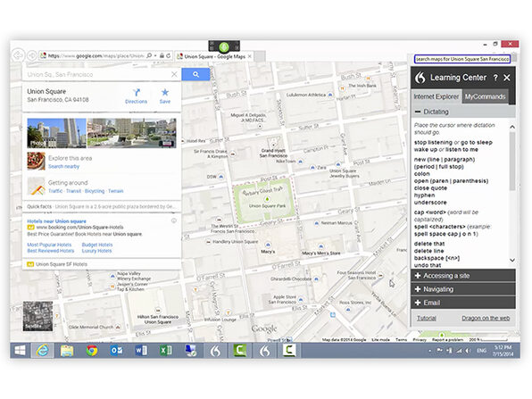Click the Best Reviewed Hotels link
532x399 pixels.
click(51, 251)
